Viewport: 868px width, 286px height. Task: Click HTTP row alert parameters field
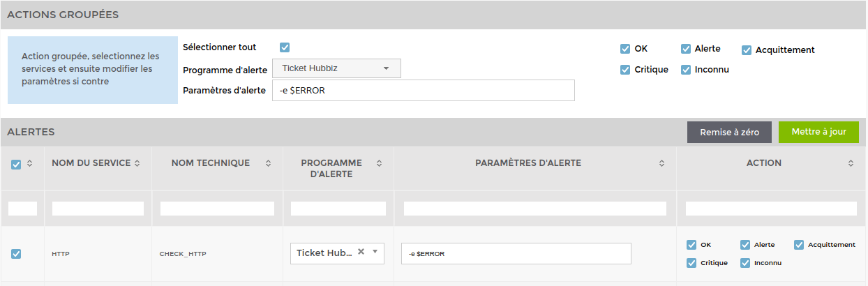point(516,253)
